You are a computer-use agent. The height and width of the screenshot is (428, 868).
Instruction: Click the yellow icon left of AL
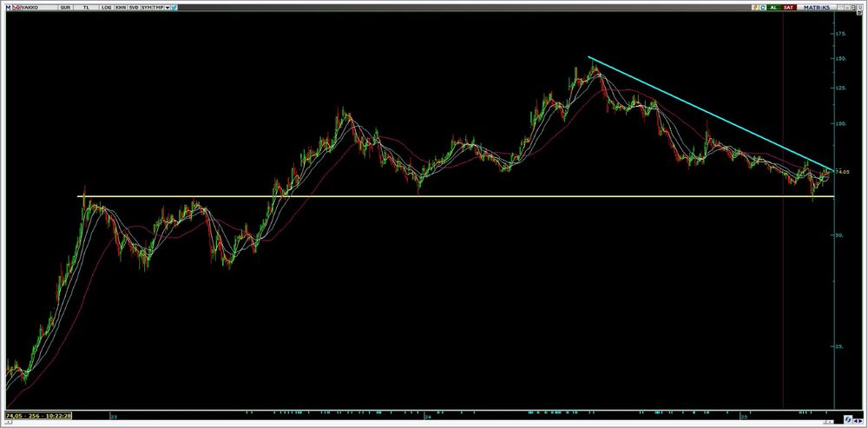755,7
